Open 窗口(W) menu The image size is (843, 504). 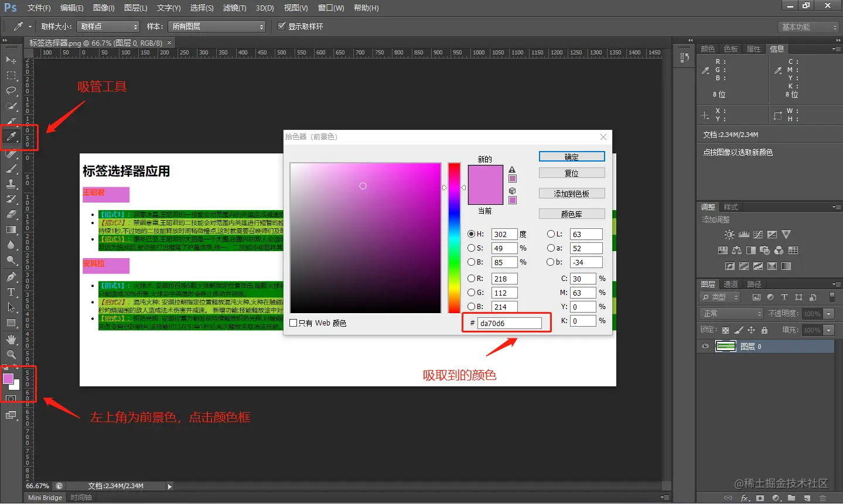[331, 8]
